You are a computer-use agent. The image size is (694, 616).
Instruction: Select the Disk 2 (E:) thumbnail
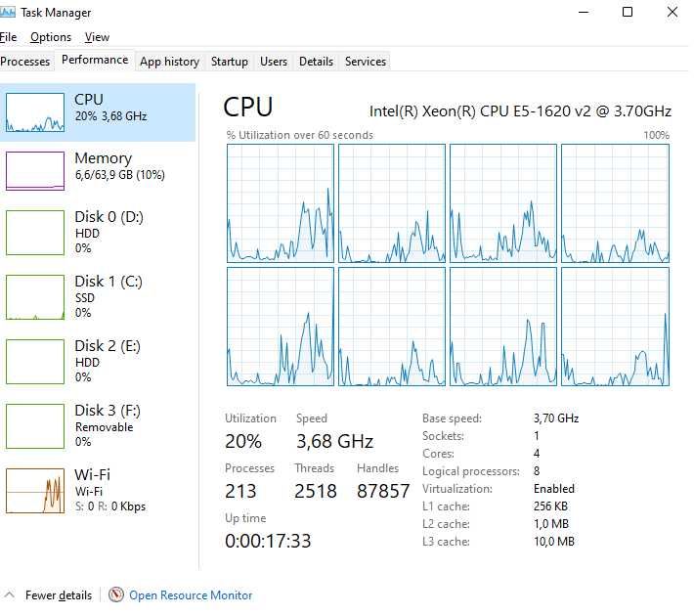35,362
